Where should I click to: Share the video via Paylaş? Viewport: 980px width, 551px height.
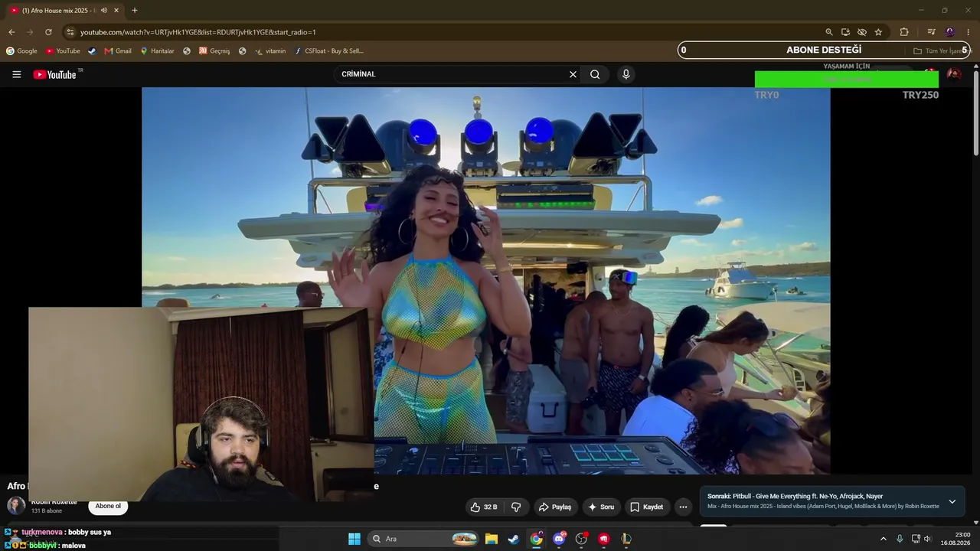click(555, 507)
